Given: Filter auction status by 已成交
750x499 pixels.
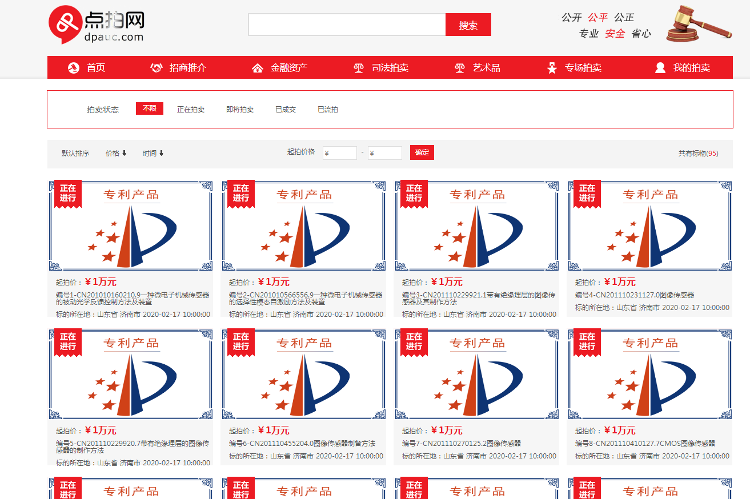Looking at the screenshot, I should (286, 110).
